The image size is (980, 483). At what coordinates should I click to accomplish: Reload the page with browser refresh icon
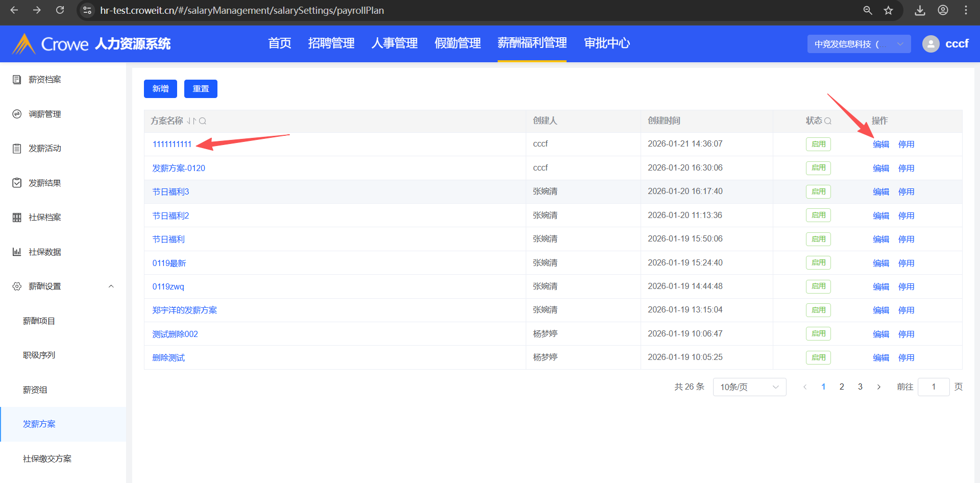[60, 10]
